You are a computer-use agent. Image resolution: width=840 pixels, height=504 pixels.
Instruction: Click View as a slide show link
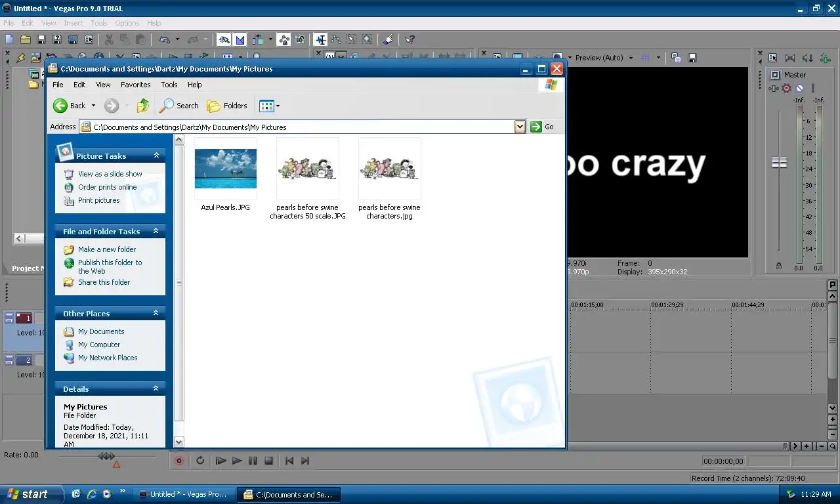(110, 174)
